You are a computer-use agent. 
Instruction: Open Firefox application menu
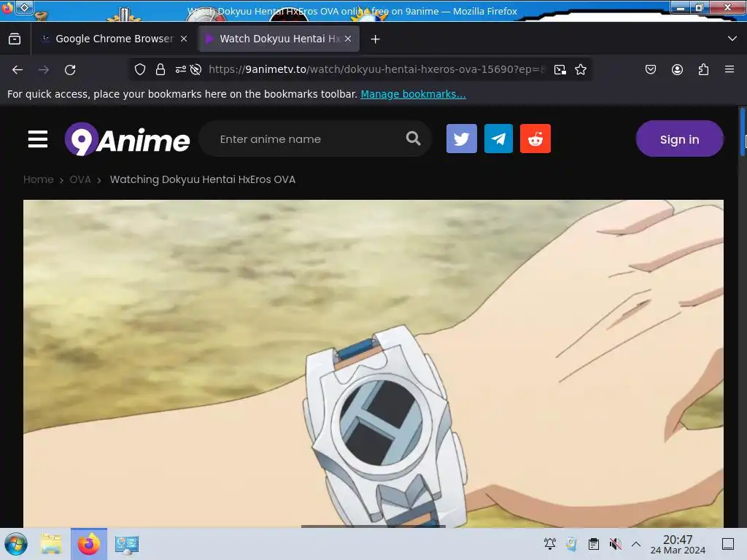coord(729,69)
